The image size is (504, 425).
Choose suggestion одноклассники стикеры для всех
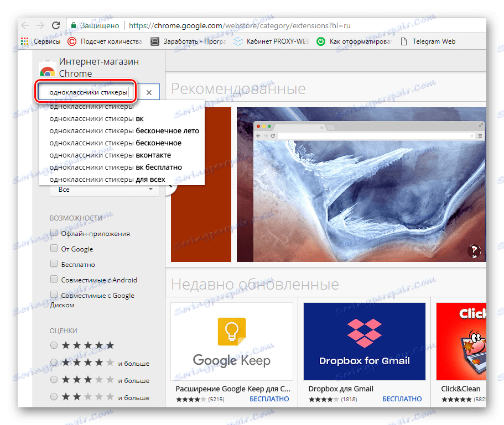click(122, 180)
